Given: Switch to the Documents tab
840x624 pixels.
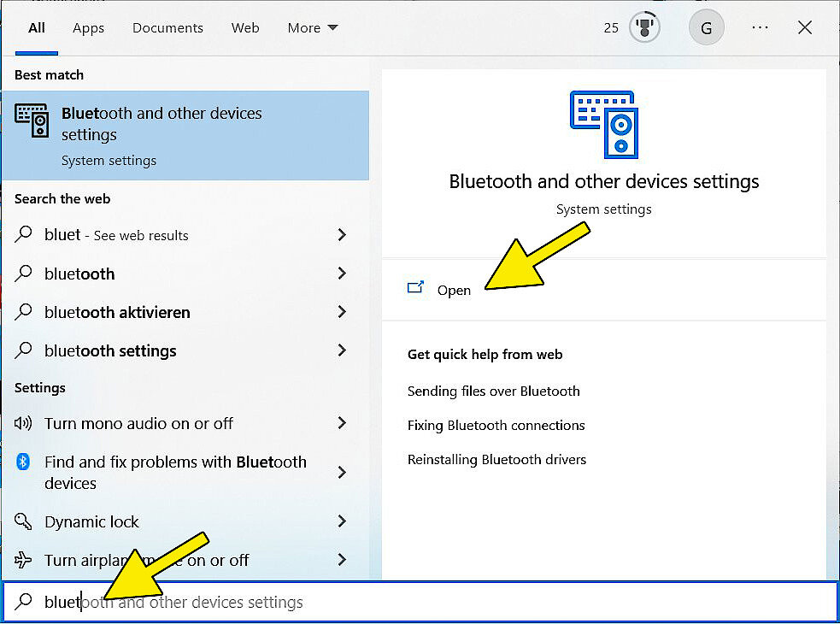Looking at the screenshot, I should [167, 27].
